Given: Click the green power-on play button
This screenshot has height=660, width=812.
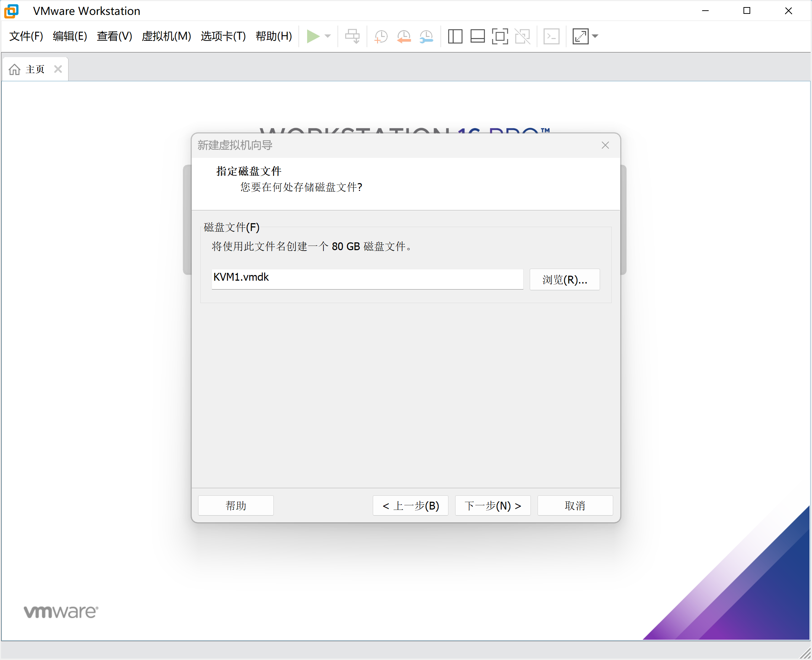Looking at the screenshot, I should pyautogui.click(x=313, y=37).
